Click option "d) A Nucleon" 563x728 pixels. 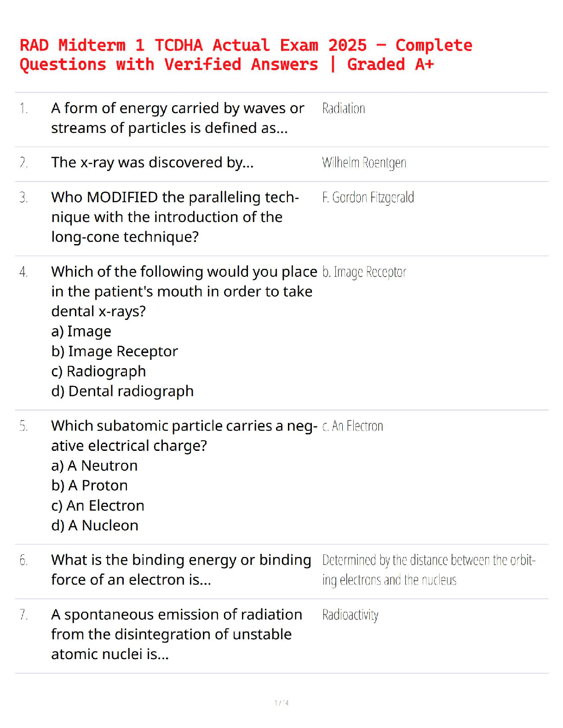95,525
